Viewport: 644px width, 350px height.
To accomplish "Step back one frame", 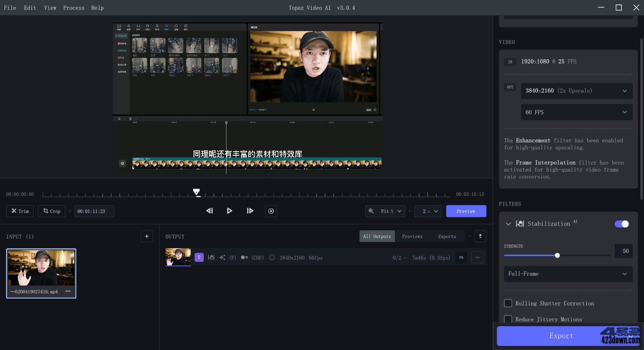I will pos(209,211).
